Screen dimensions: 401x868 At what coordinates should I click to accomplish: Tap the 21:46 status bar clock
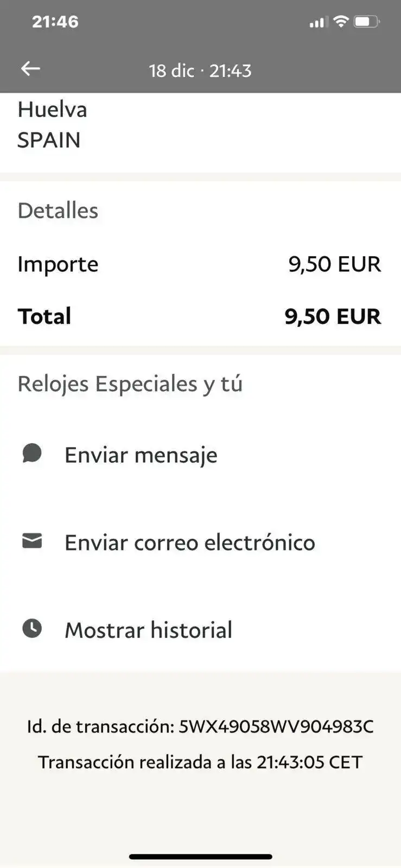click(55, 22)
